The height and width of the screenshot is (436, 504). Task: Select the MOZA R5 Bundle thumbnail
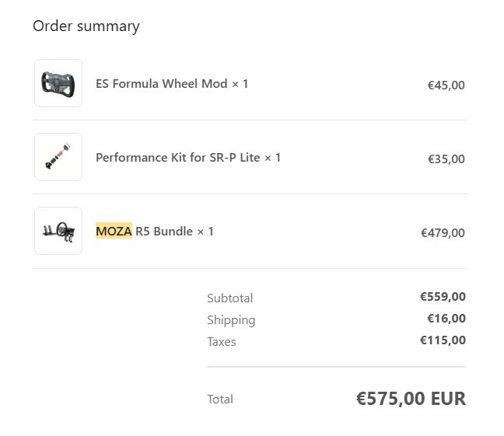(x=58, y=231)
